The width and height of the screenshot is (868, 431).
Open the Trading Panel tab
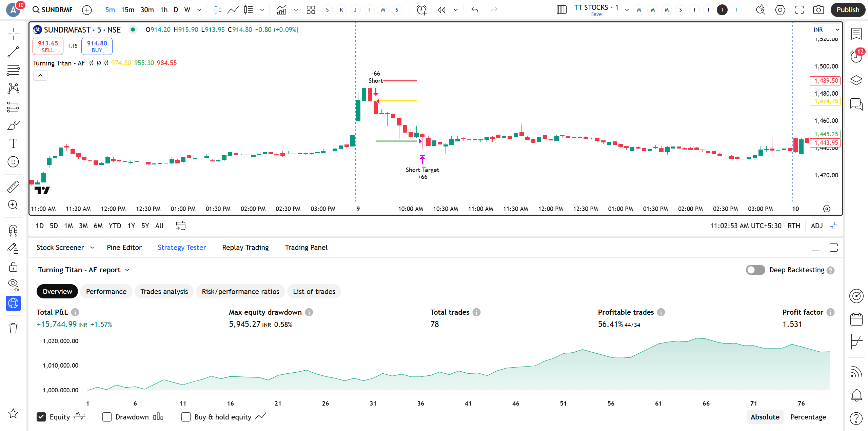coord(306,248)
